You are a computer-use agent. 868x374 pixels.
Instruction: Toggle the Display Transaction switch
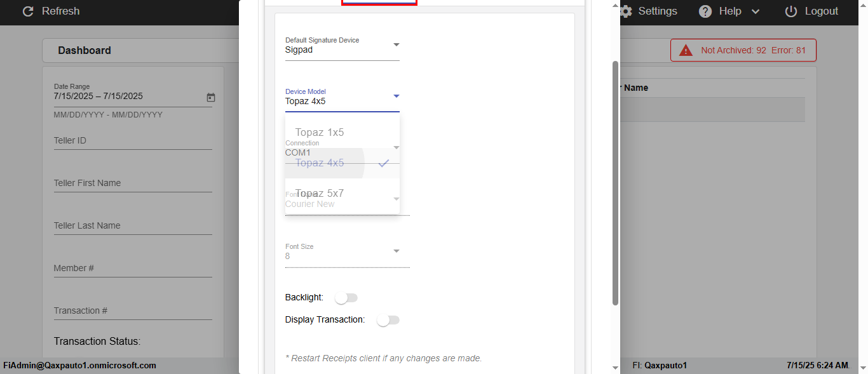click(388, 320)
